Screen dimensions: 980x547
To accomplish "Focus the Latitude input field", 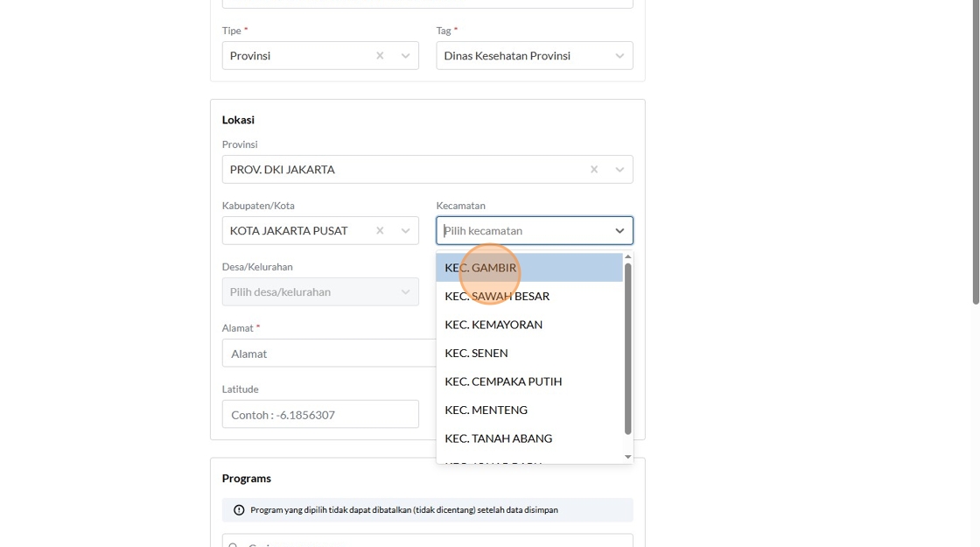I will (x=320, y=415).
